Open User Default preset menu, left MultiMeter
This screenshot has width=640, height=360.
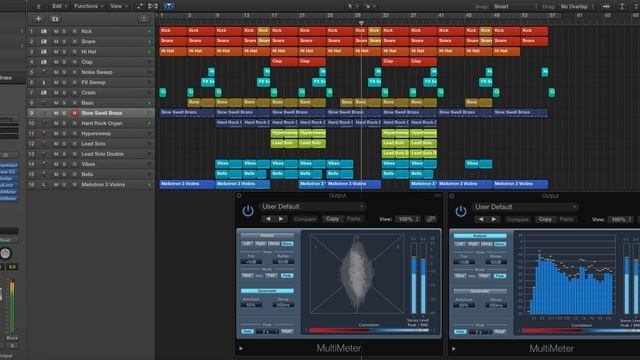click(312, 207)
